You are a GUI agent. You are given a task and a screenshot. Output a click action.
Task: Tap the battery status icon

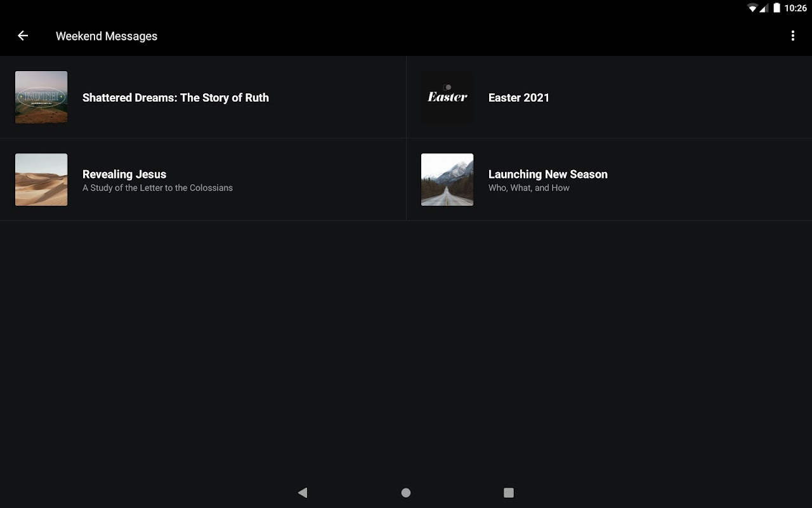tap(776, 8)
